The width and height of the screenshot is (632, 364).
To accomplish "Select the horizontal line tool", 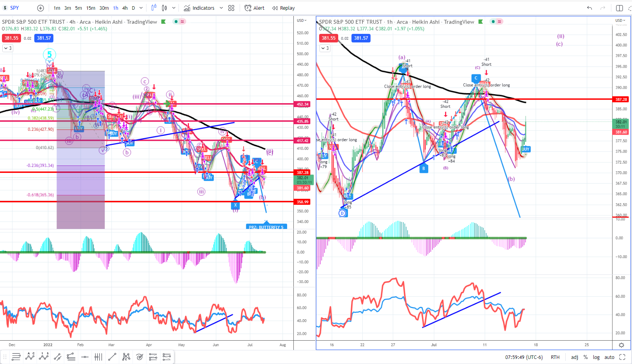I will tap(85, 357).
